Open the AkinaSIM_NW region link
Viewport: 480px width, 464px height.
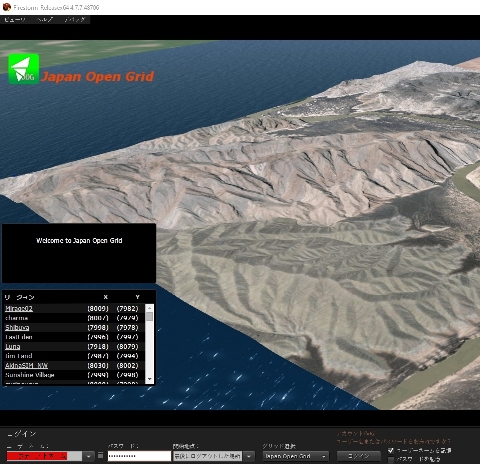click(x=26, y=365)
